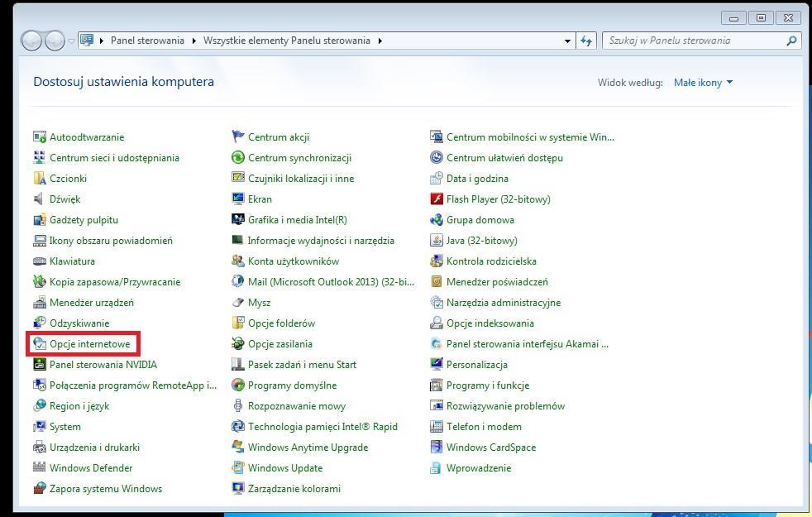Click the Personalizacja icon
Image resolution: width=812 pixels, height=517 pixels.
(x=437, y=365)
